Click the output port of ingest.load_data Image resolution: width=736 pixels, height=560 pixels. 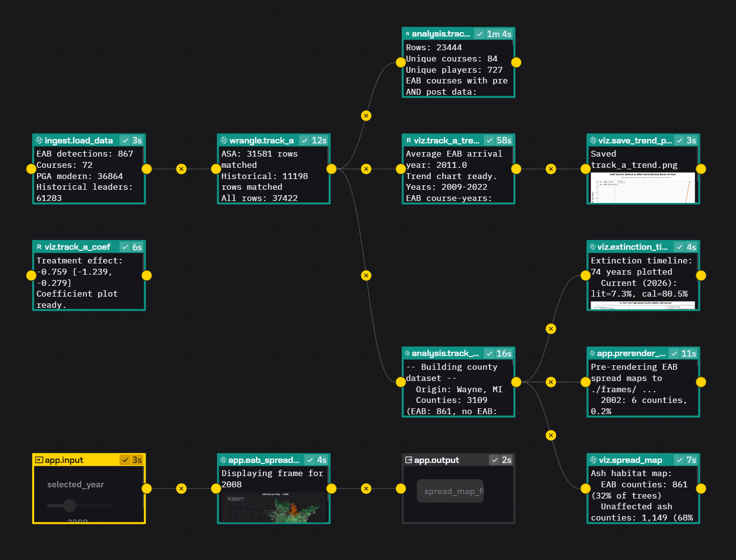click(x=147, y=169)
